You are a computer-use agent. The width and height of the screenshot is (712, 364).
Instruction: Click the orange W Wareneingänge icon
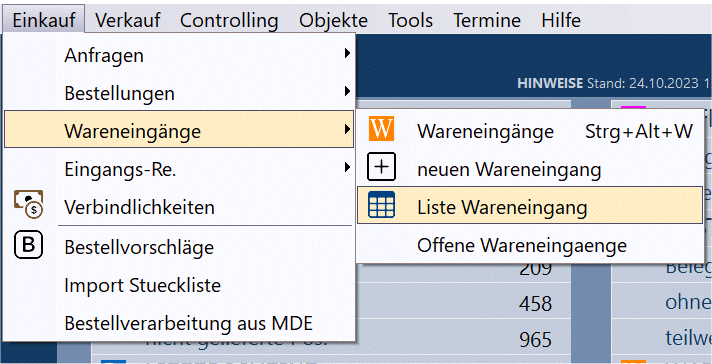[381, 129]
